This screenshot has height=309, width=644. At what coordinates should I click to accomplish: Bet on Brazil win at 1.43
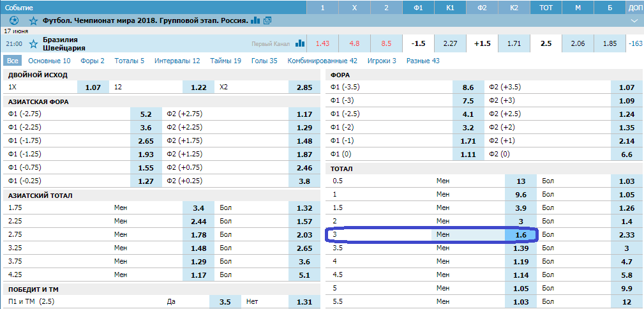click(x=322, y=43)
